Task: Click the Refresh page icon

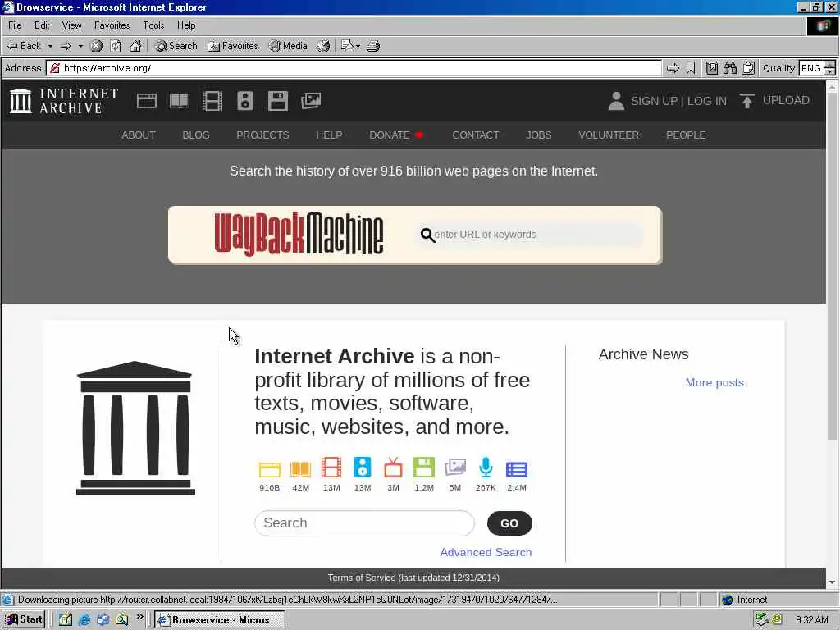Action: coord(116,46)
